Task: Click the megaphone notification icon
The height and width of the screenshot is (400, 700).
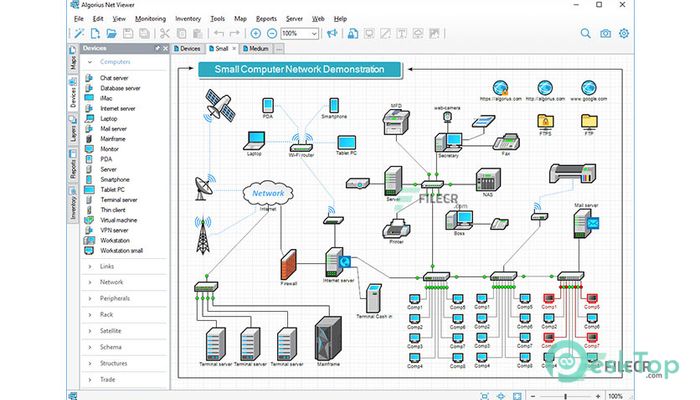Action: point(332,33)
